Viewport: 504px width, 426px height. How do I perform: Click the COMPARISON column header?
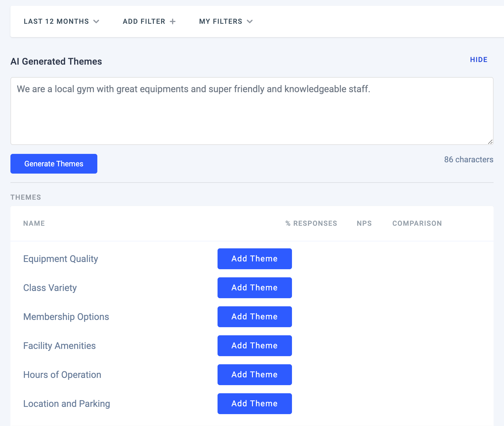(417, 223)
